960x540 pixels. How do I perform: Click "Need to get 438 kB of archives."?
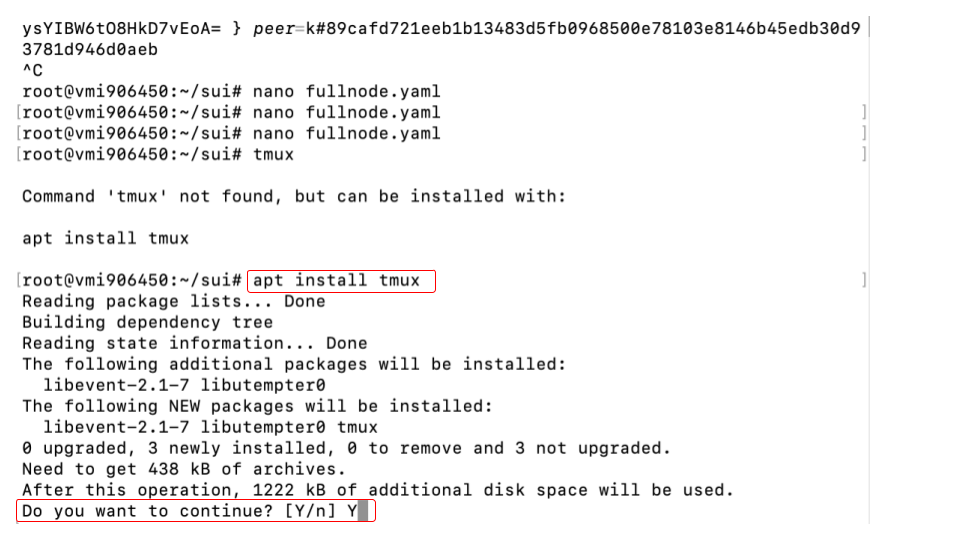(184, 470)
